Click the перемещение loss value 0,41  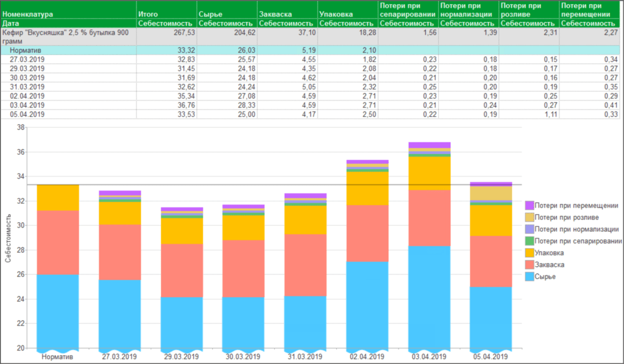coord(590,105)
